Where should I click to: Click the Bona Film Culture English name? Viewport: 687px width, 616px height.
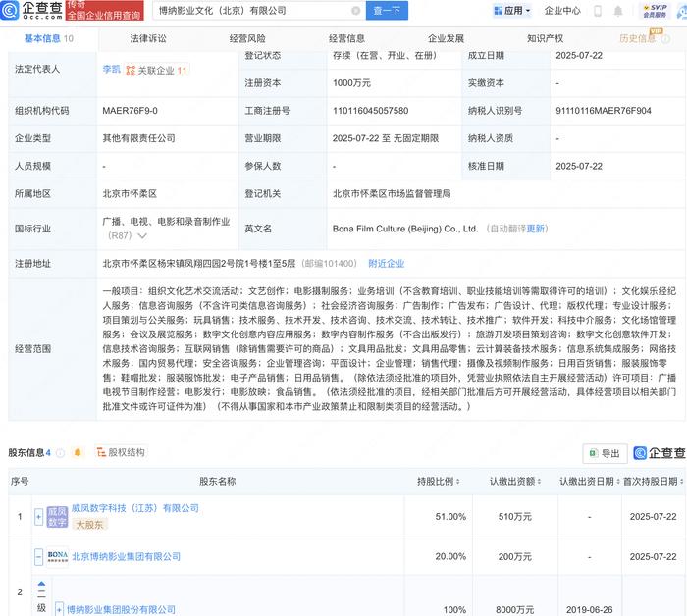pyautogui.click(x=404, y=229)
